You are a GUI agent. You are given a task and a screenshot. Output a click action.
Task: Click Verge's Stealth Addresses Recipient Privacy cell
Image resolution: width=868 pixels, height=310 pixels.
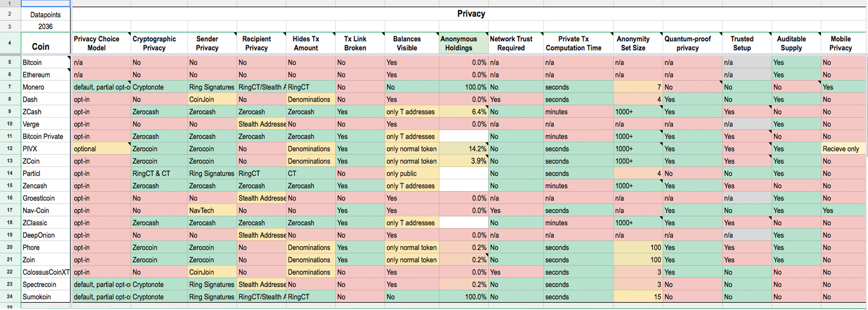click(261, 124)
